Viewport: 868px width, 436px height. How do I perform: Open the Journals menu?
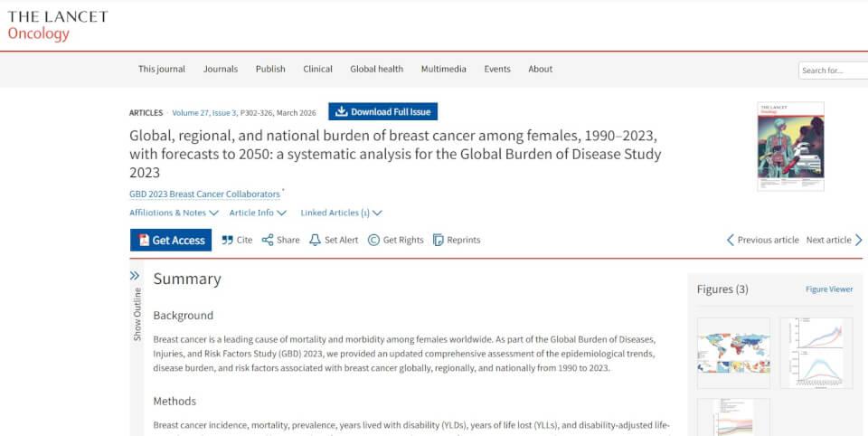221,69
